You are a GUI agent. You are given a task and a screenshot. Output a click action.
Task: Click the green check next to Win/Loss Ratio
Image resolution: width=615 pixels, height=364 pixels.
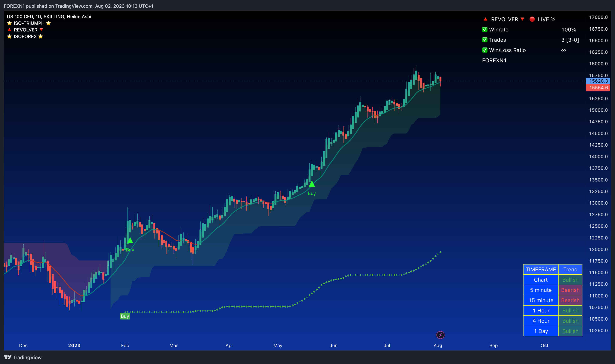(484, 50)
